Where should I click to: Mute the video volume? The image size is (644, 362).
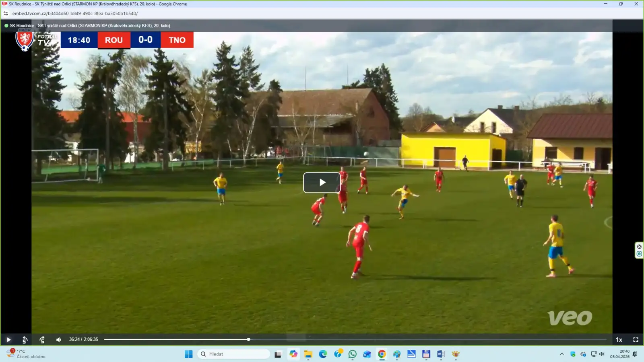(58, 340)
